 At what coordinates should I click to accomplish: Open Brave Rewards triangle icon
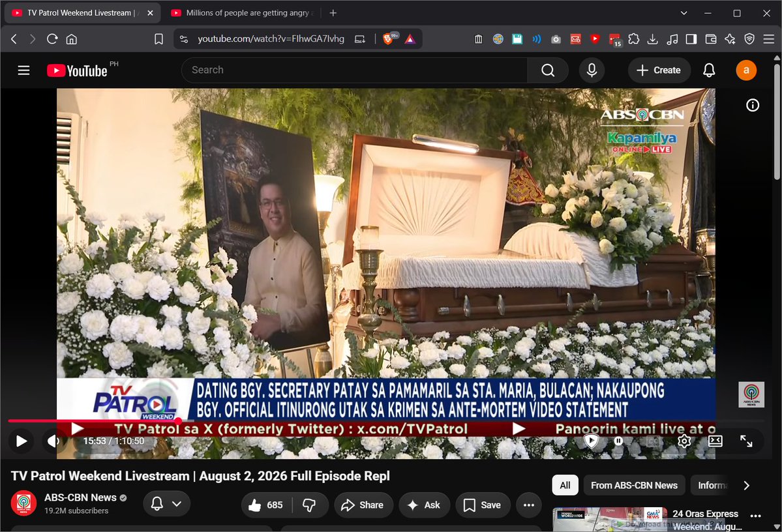[x=410, y=39]
